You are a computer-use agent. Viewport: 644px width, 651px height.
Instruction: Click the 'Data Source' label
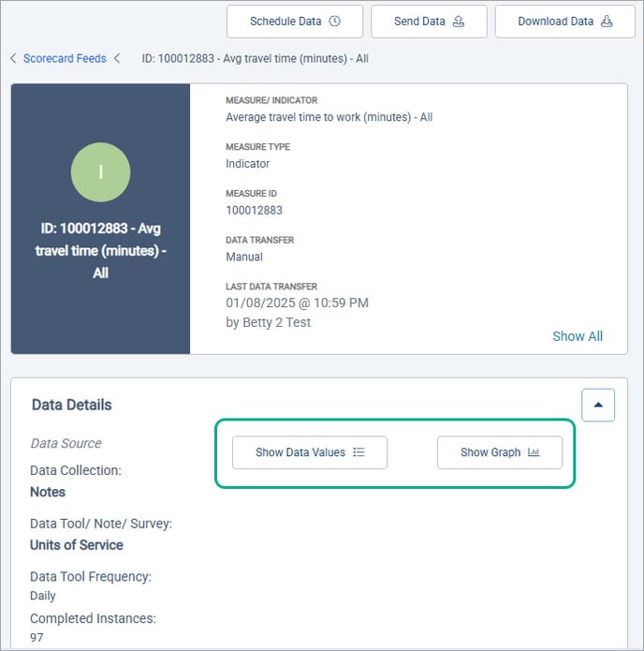coord(66,443)
